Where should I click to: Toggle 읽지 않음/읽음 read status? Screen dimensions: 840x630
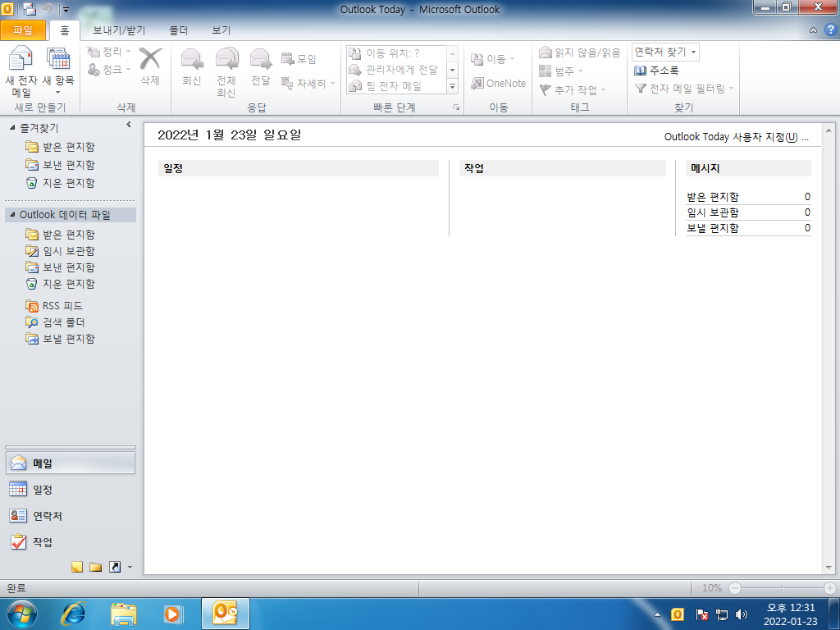point(580,52)
